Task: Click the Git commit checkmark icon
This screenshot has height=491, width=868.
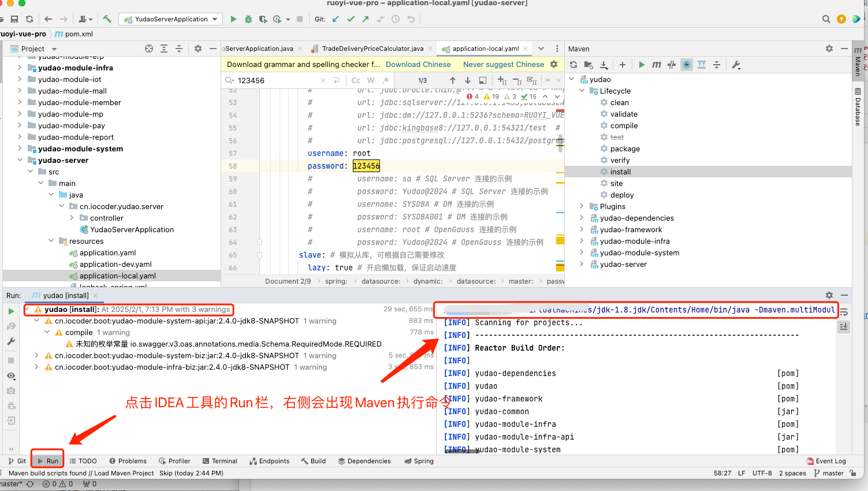Action: pos(351,19)
